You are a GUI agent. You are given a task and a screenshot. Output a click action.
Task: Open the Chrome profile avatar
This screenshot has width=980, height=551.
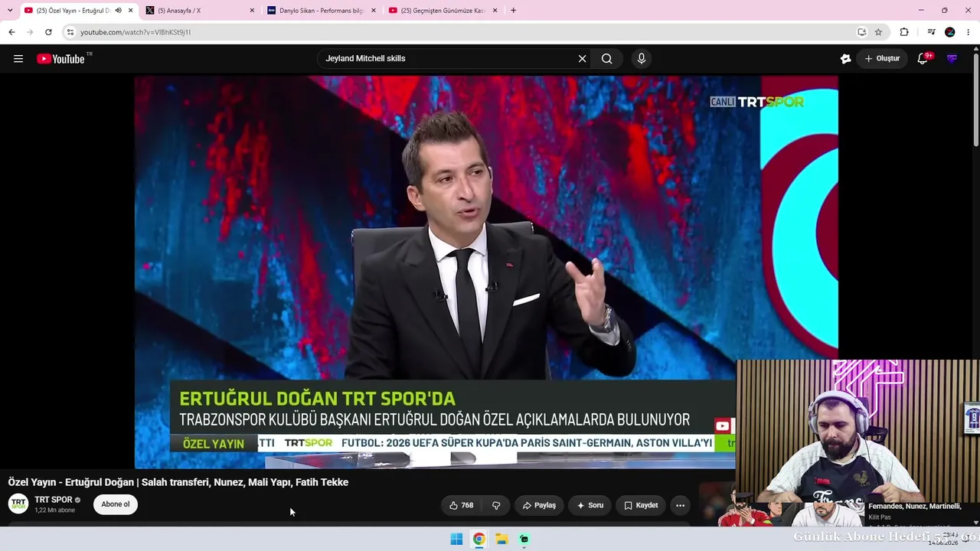coord(950,32)
